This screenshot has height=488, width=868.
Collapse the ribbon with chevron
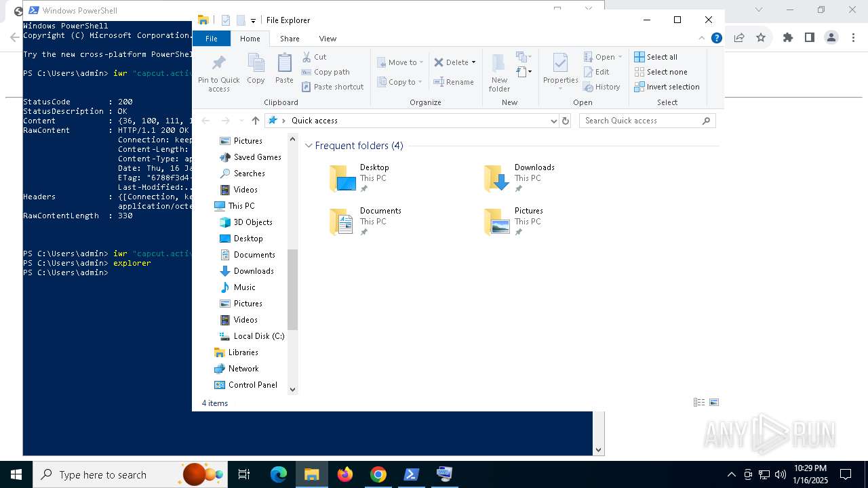702,39
